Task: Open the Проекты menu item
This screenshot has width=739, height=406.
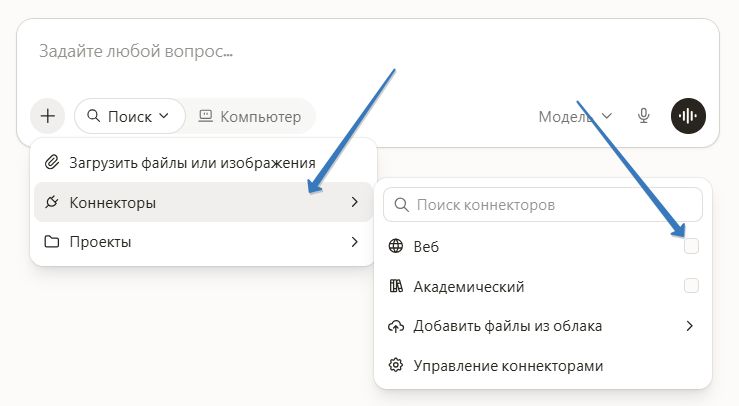Action: pyautogui.click(x=203, y=242)
